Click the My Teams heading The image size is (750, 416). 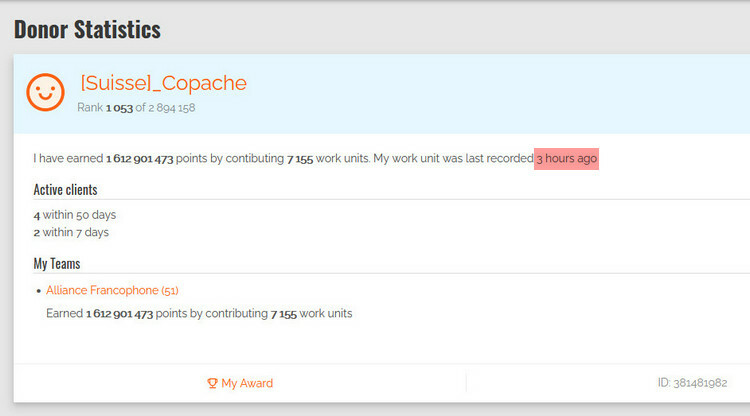[x=57, y=263]
